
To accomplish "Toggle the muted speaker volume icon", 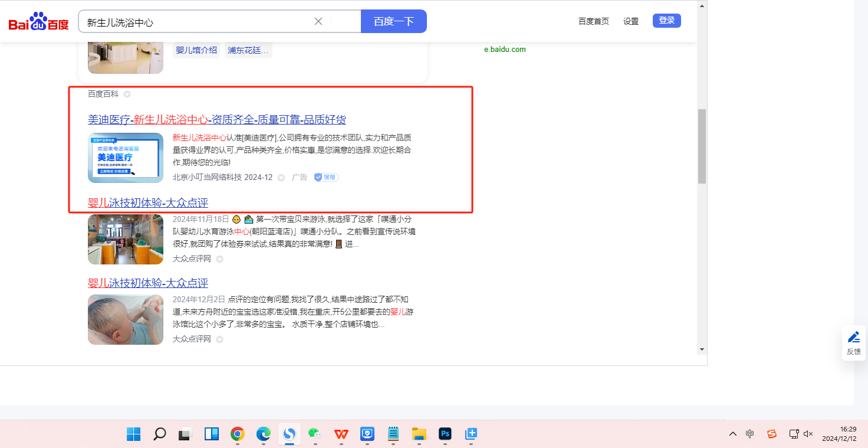I will [x=808, y=434].
